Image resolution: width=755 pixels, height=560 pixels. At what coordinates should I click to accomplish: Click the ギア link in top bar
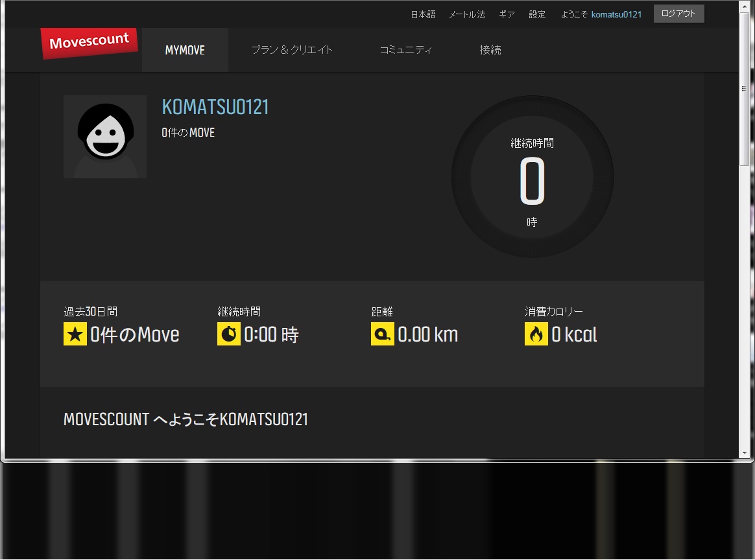(507, 14)
